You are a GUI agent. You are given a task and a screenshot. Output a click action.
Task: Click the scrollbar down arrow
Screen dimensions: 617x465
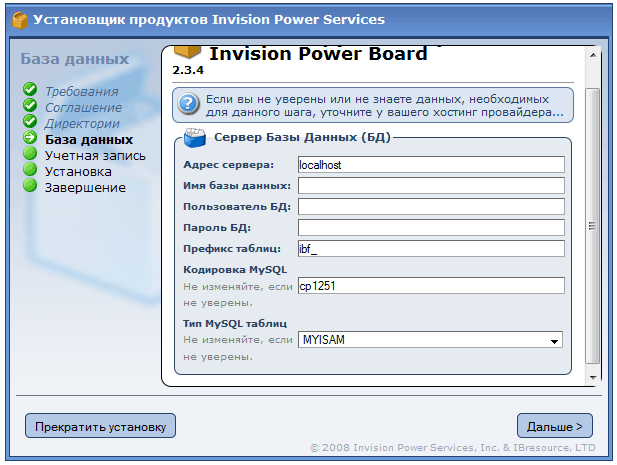pos(591,376)
